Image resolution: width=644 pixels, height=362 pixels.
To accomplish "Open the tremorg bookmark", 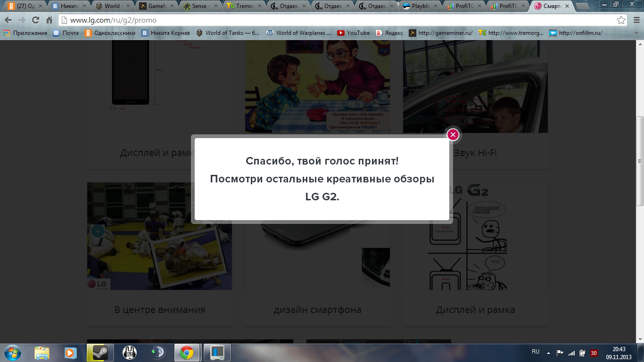I will [x=511, y=33].
